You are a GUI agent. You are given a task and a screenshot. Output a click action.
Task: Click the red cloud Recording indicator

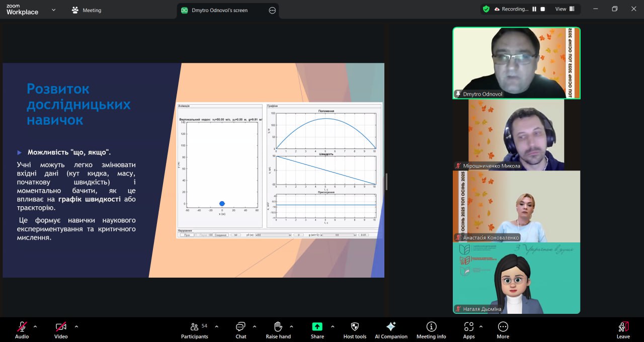point(497,9)
